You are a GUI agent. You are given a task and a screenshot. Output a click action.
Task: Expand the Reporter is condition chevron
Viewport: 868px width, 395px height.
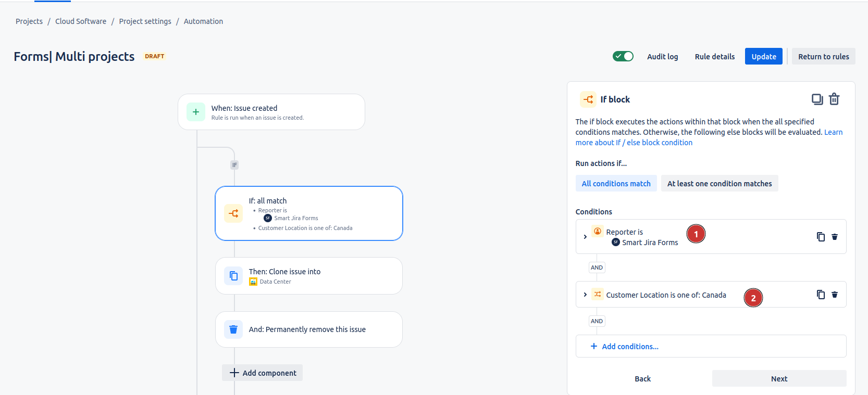click(585, 237)
